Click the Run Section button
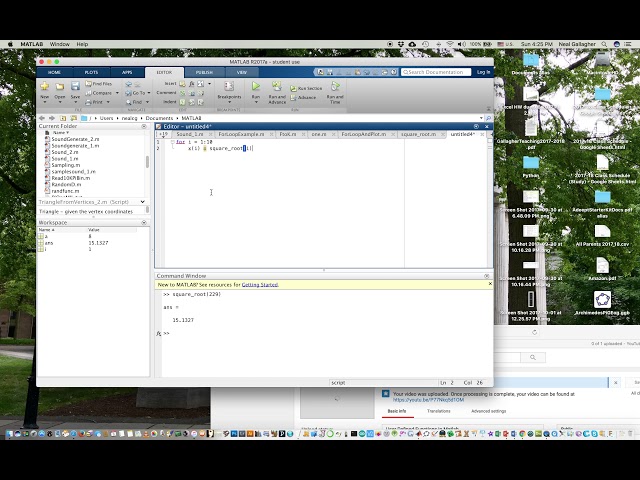Screen dimensions: 640x480 pyautogui.click(x=306, y=88)
